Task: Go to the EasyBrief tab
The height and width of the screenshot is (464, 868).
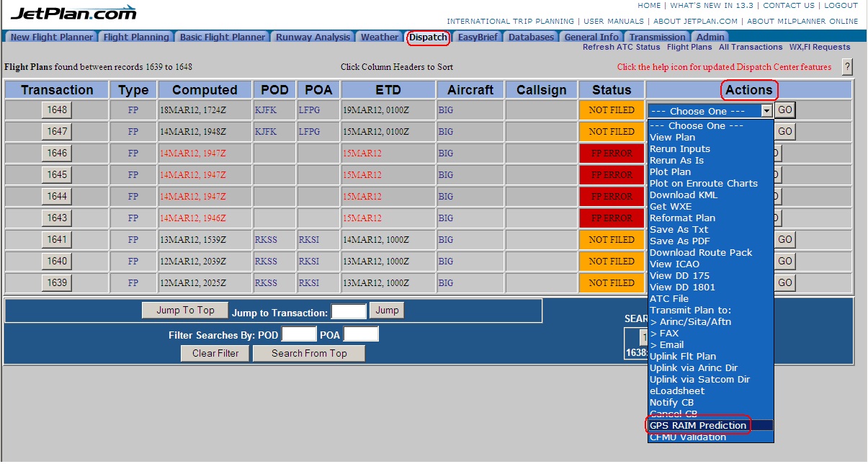Action: pyautogui.click(x=478, y=37)
